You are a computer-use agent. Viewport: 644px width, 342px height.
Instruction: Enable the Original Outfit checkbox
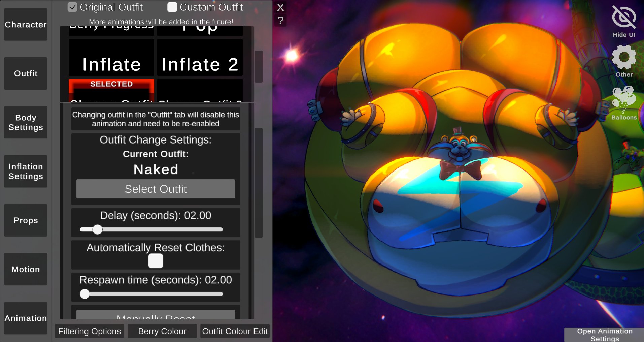(72, 7)
